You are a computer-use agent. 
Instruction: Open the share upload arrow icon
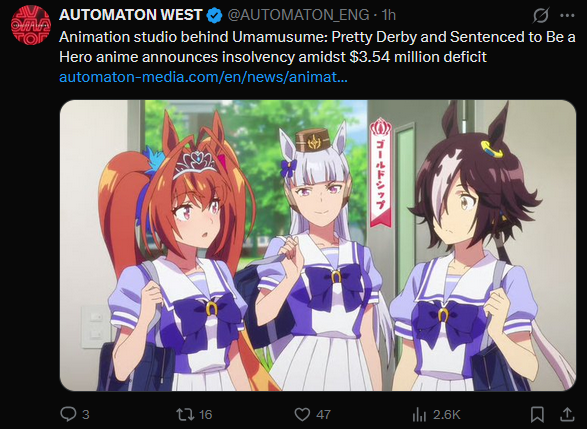pos(567,414)
